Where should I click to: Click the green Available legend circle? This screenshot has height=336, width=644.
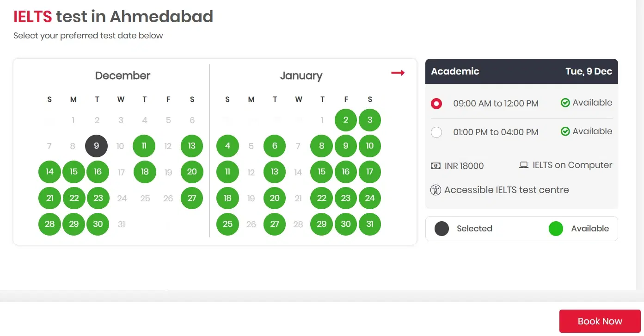556,229
